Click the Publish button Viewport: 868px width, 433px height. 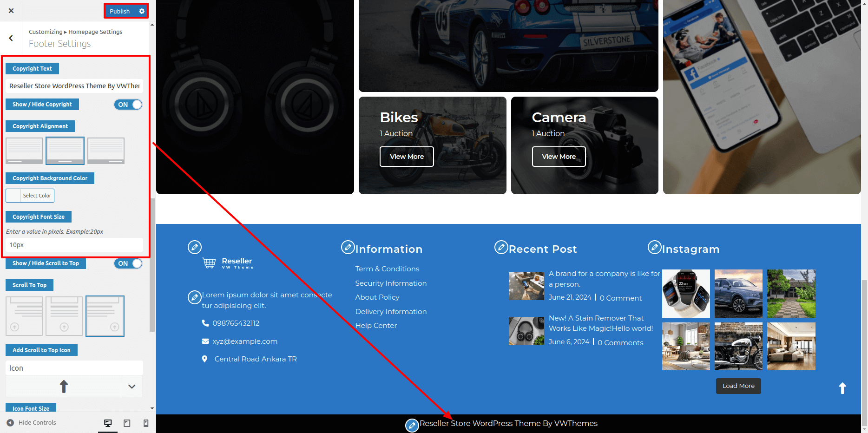pos(120,11)
